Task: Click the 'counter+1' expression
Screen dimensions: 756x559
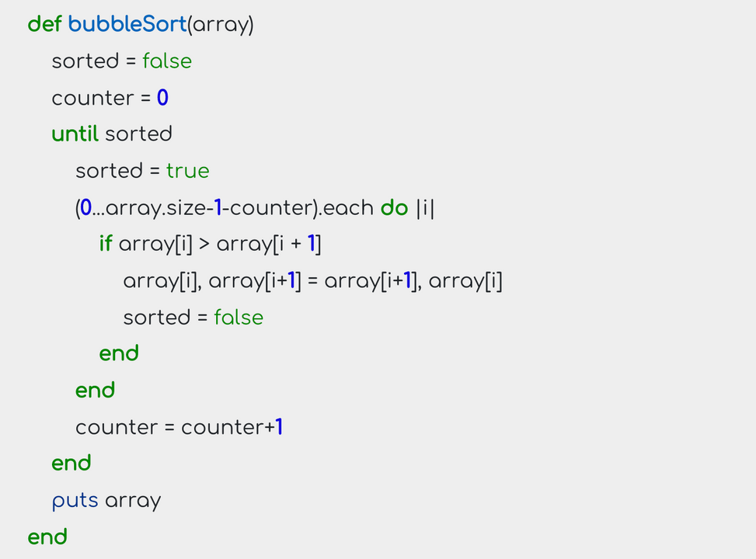Action: 232,427
